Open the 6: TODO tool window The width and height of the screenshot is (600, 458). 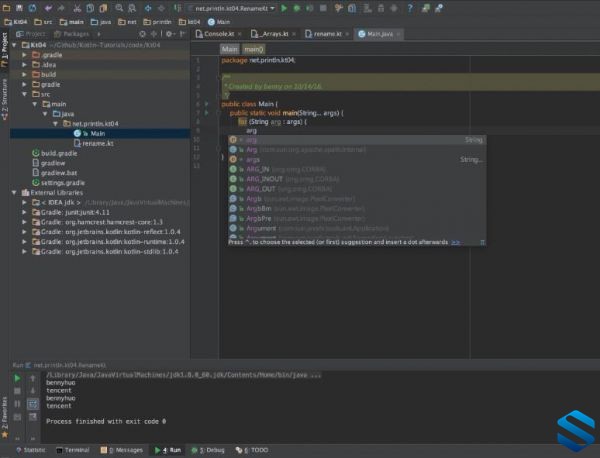252,450
